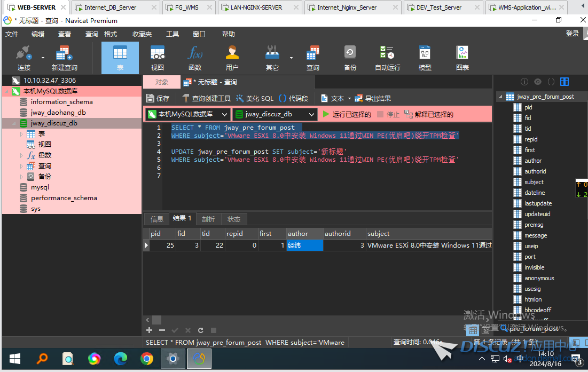Switch to the 对象 (Objects) tab
This screenshot has width=588, height=372.
coord(162,82)
